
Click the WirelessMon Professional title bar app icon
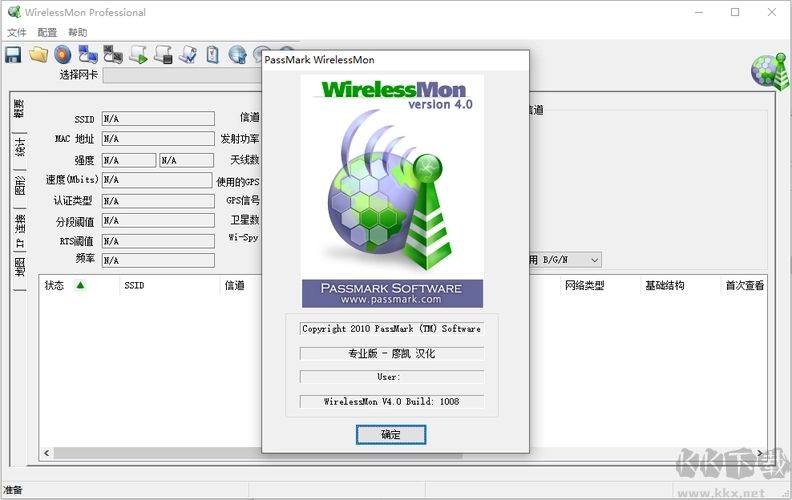pyautogui.click(x=14, y=12)
